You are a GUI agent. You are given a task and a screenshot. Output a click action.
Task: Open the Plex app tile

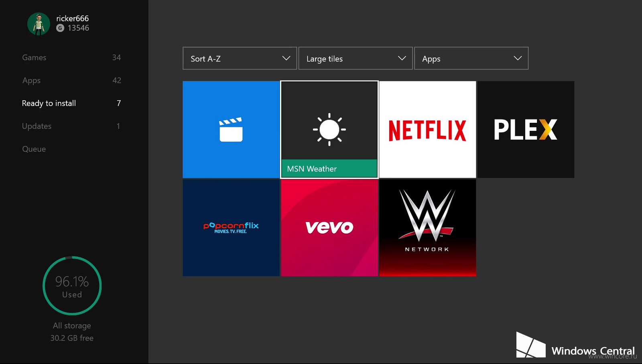526,130
